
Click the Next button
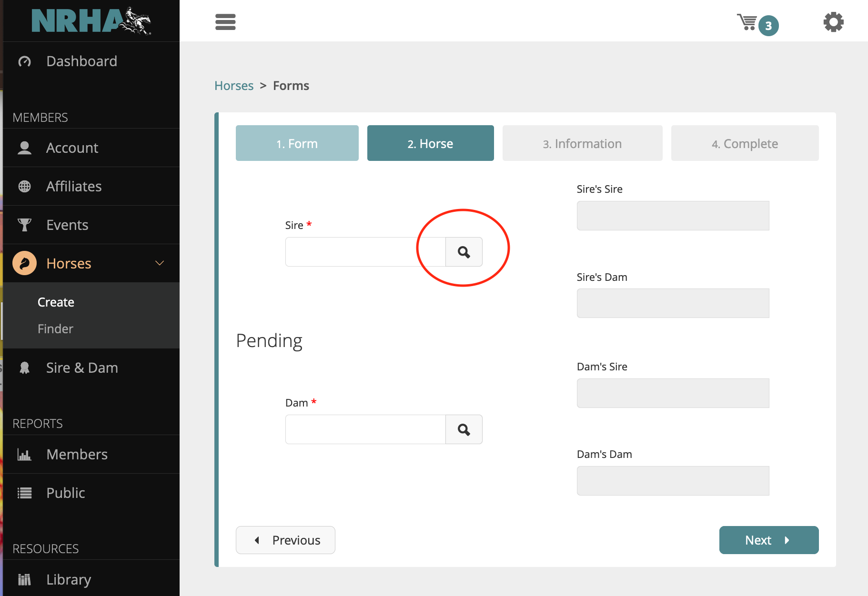point(768,540)
